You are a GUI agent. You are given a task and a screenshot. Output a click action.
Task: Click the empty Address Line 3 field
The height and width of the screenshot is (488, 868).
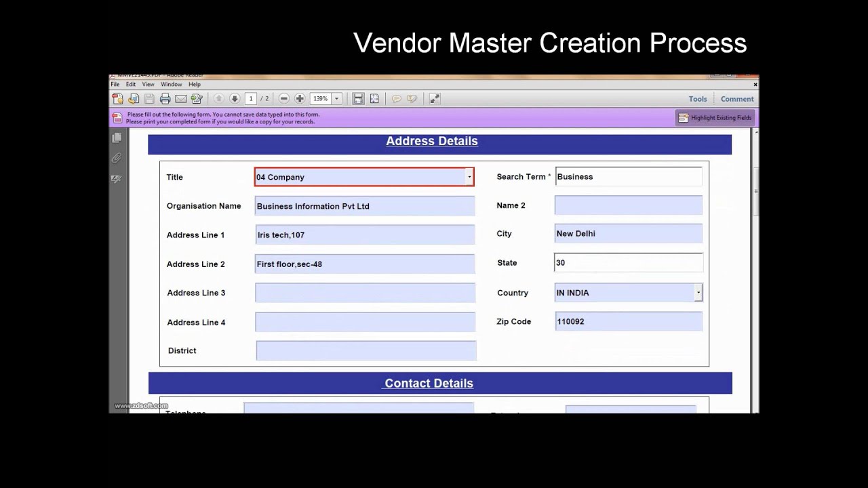365,293
